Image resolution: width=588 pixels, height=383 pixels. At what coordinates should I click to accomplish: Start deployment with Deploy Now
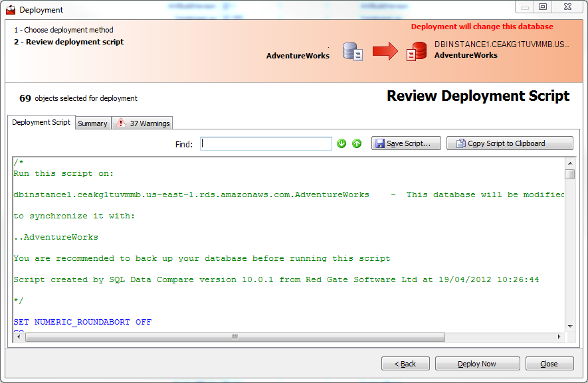point(477,364)
